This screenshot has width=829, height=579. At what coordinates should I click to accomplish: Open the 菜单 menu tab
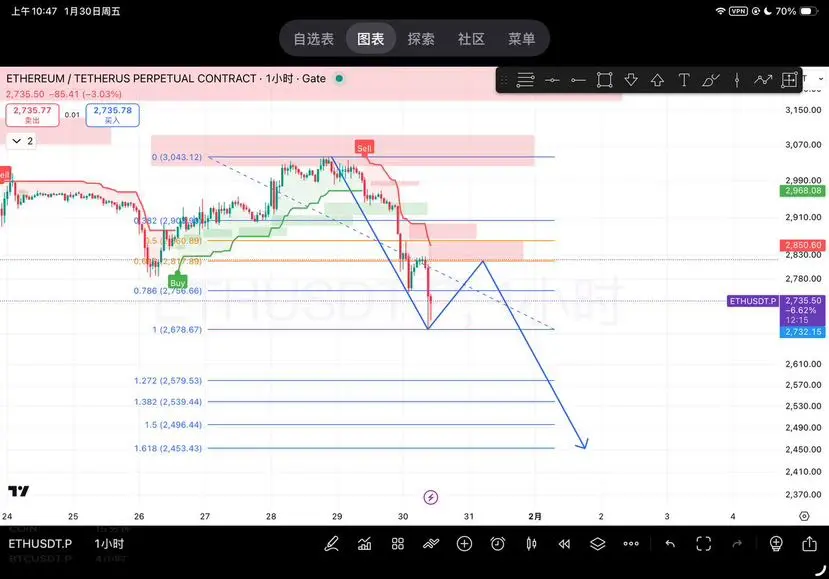click(x=521, y=39)
